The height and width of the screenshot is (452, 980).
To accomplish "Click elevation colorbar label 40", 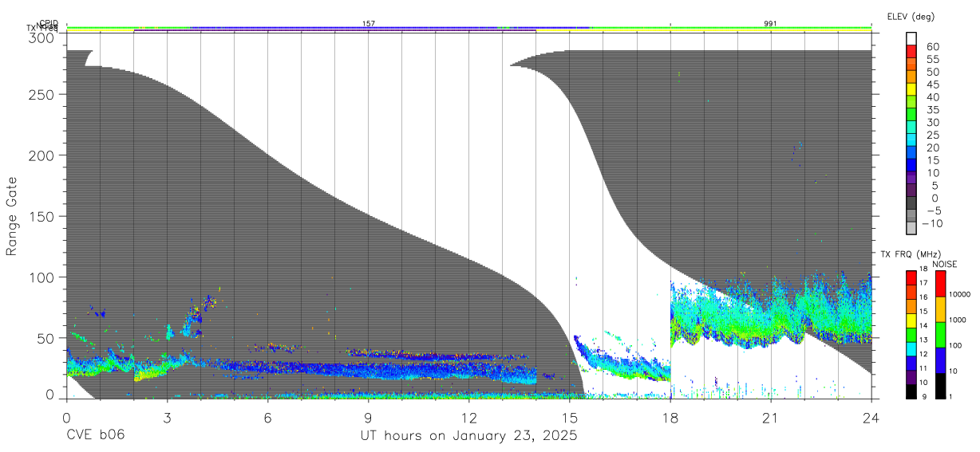I will click(x=932, y=97).
